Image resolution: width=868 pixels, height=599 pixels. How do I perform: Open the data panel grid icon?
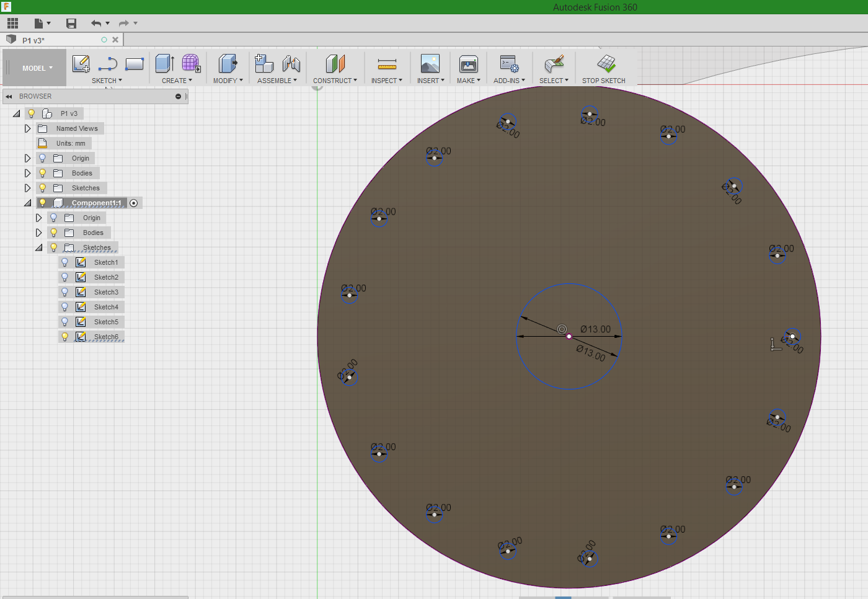[12, 24]
